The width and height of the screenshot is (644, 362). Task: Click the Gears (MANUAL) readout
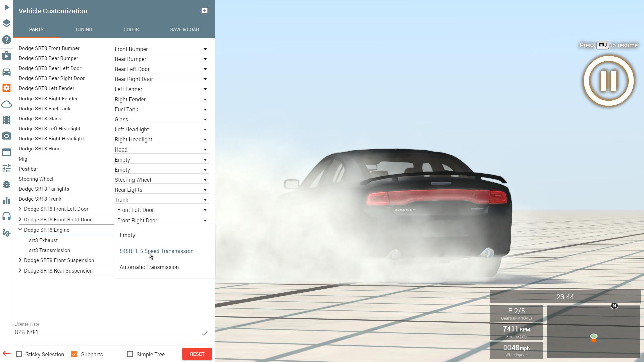click(517, 314)
